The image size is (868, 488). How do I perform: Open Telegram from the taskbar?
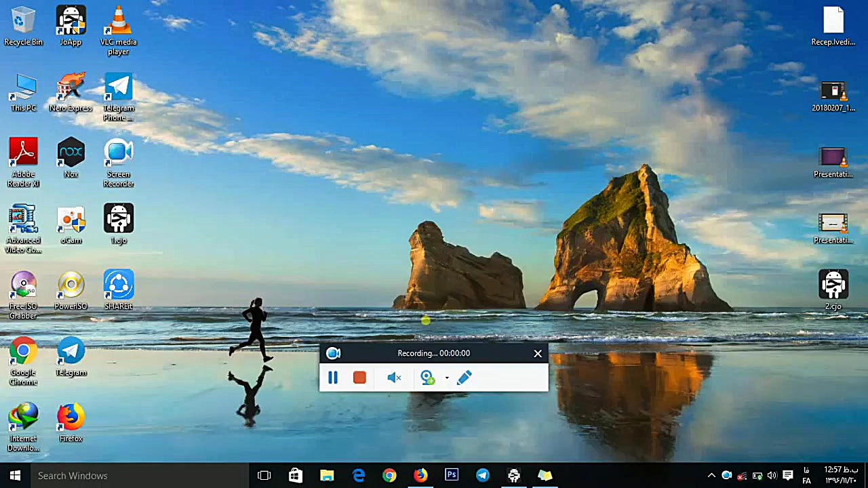tap(483, 476)
